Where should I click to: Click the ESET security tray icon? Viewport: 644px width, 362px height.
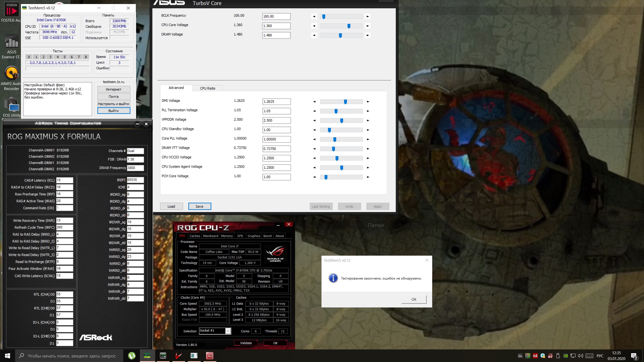543,356
